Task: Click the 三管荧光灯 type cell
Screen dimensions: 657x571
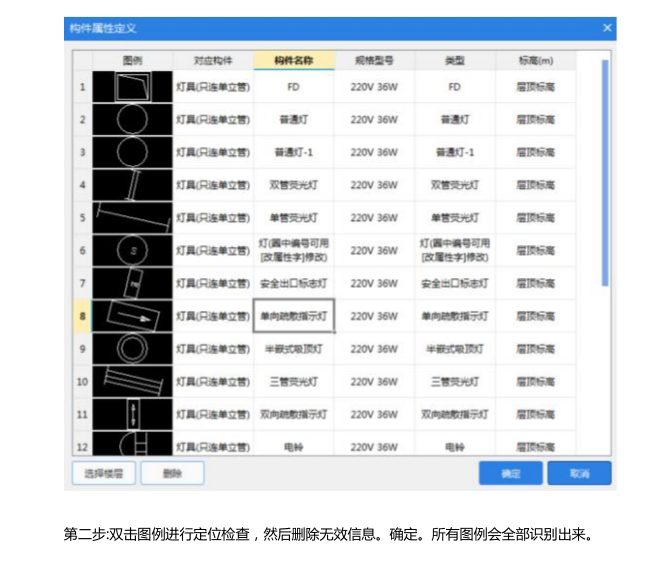Action: click(x=455, y=381)
